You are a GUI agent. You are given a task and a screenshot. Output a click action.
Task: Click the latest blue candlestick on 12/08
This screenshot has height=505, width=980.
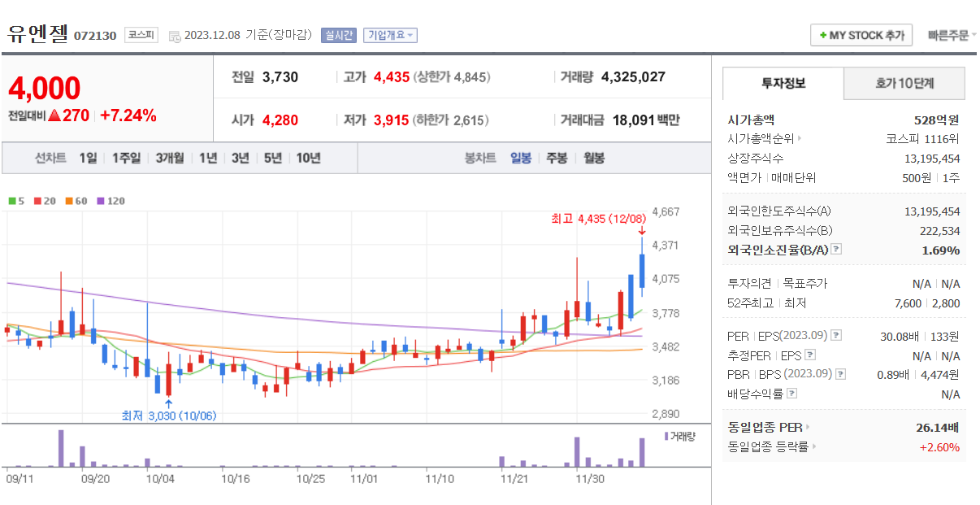tap(642, 271)
